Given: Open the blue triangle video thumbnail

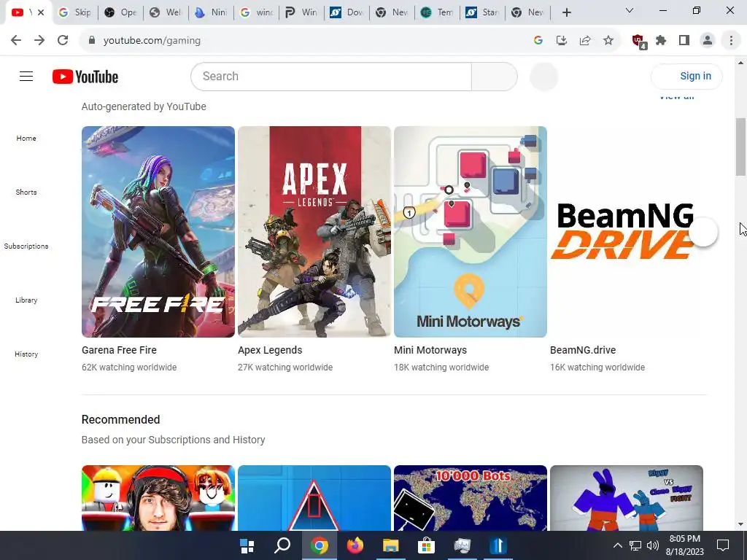Looking at the screenshot, I should pos(314,497).
